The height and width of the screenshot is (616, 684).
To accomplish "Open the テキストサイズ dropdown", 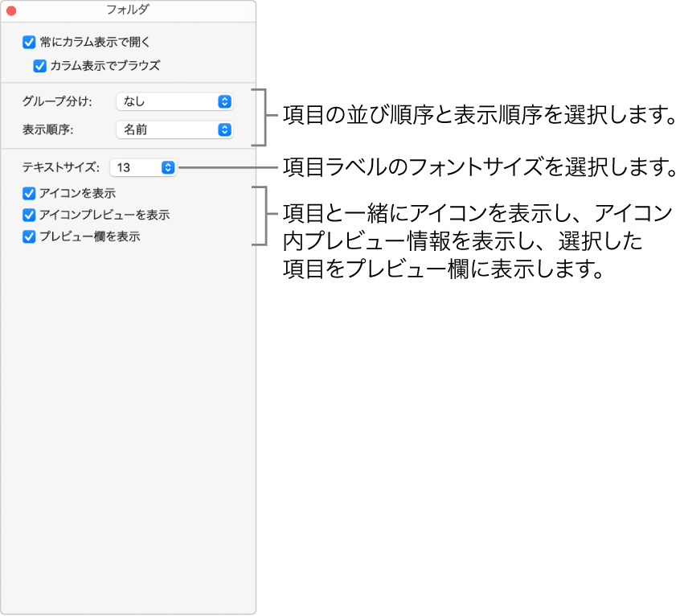I will 143,169.
